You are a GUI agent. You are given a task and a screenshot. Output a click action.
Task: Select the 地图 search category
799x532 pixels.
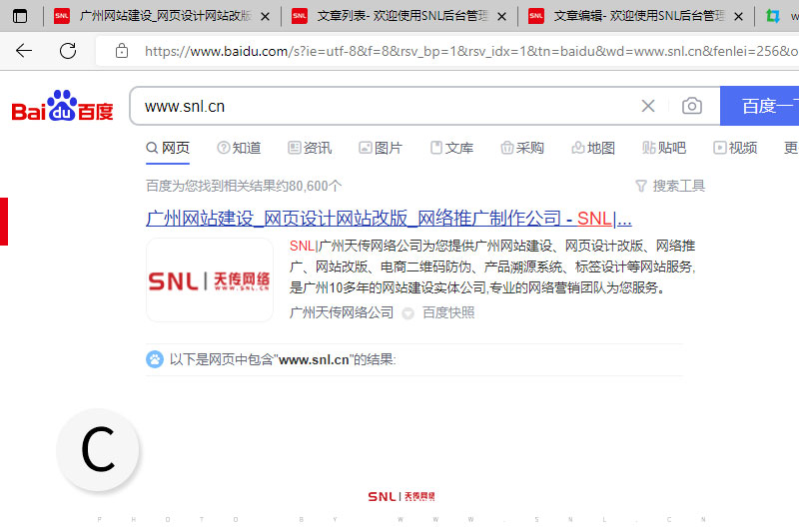pyautogui.click(x=593, y=148)
